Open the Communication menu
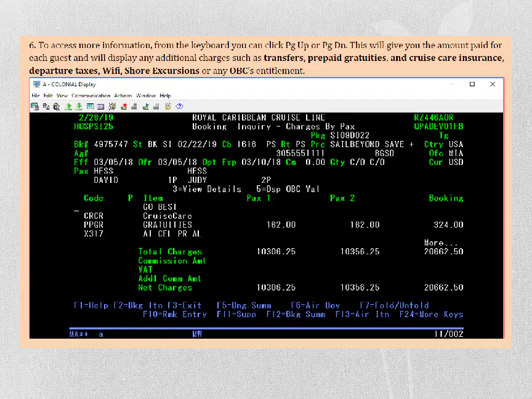 pyautogui.click(x=91, y=95)
